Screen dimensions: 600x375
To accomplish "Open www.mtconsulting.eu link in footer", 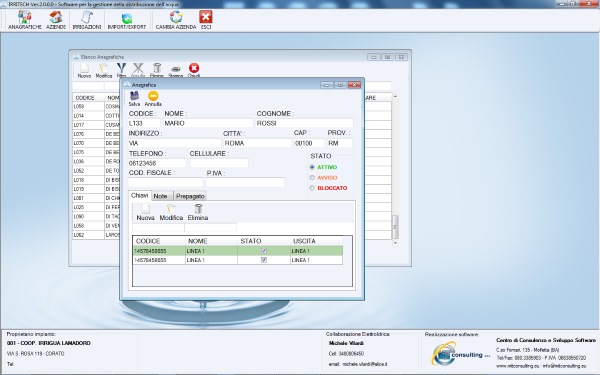I will (x=517, y=366).
